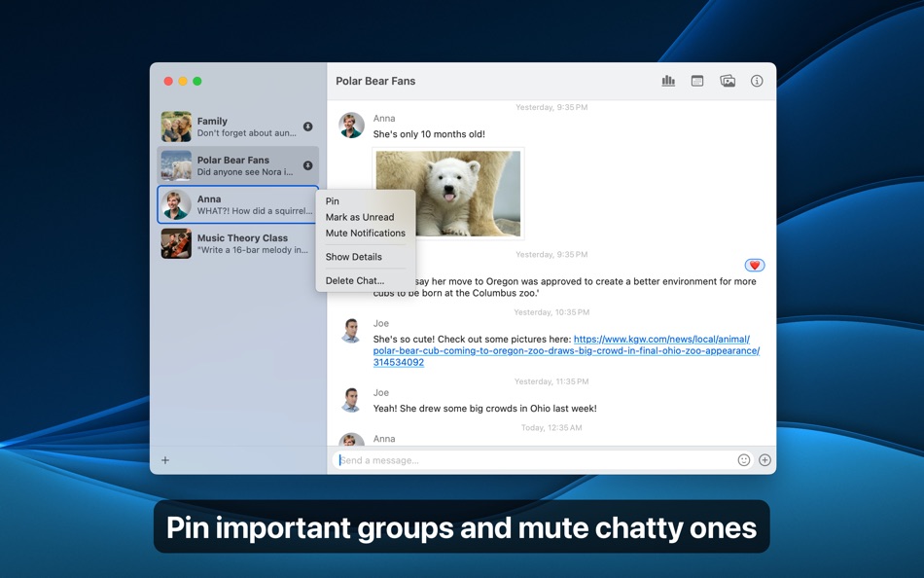
Task: Click the Polar Bear Fans title text
Action: (375, 81)
